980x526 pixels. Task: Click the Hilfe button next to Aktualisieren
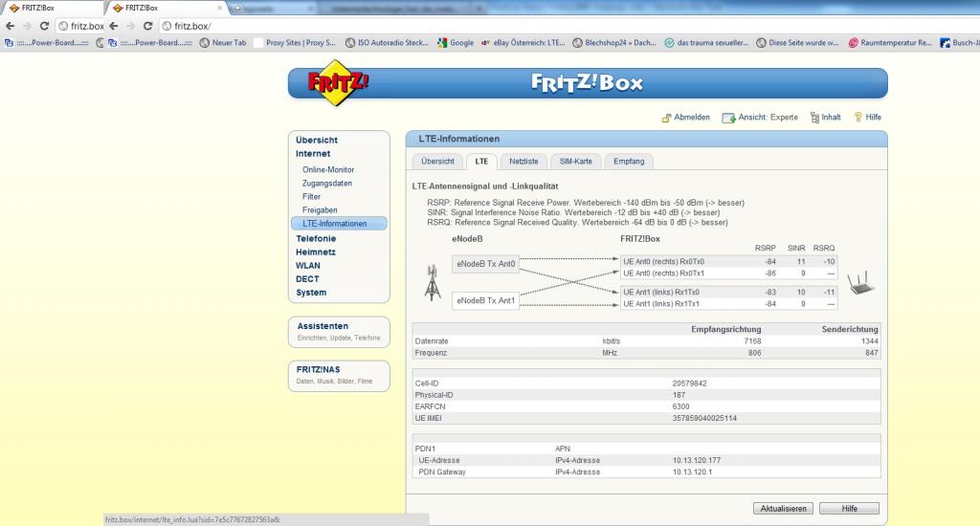tap(849, 509)
